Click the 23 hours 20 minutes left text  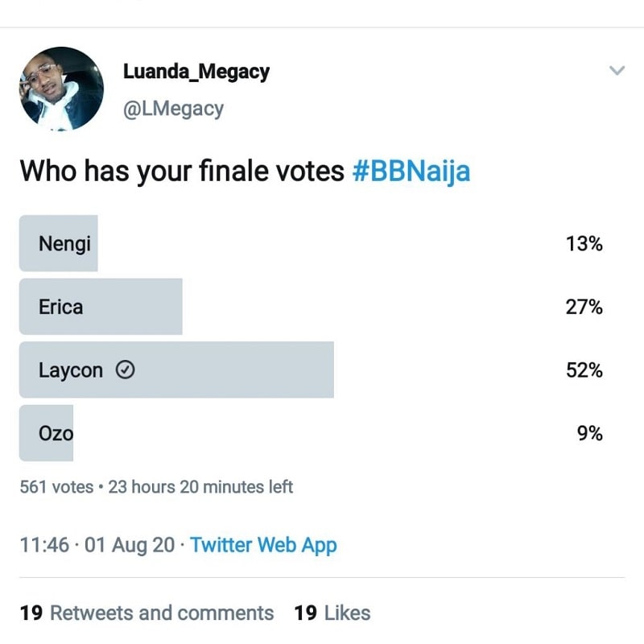(x=200, y=487)
